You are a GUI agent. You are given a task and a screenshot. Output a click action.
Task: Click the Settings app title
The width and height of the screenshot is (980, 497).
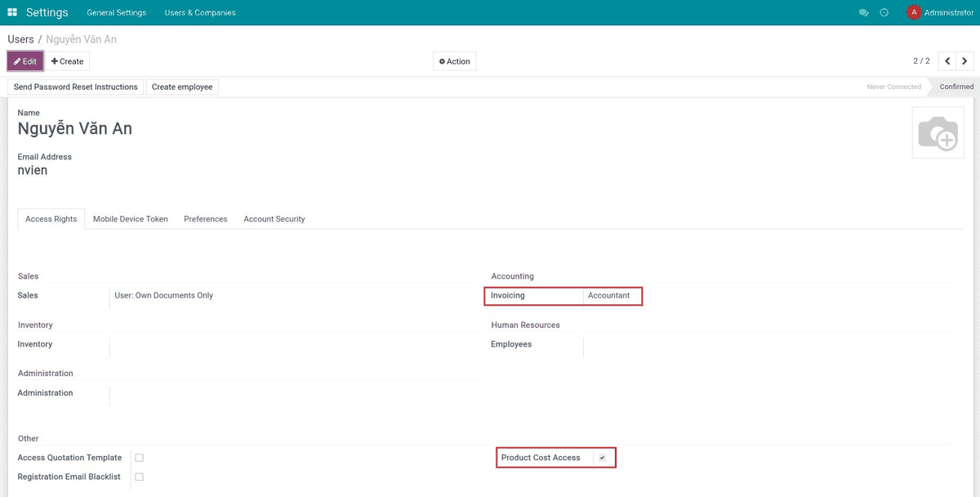(47, 13)
